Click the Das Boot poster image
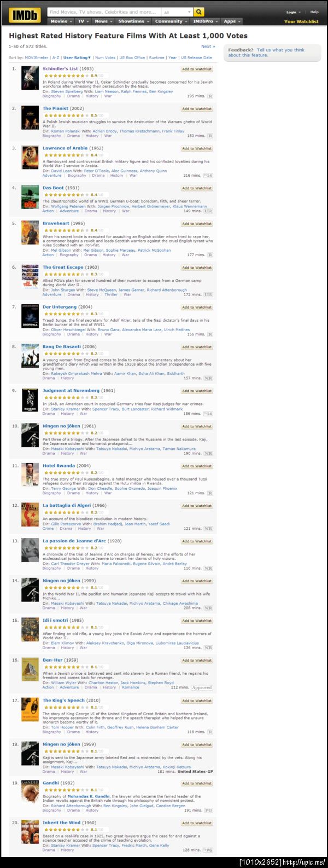Viewport: 328px width, 868px height. click(30, 197)
